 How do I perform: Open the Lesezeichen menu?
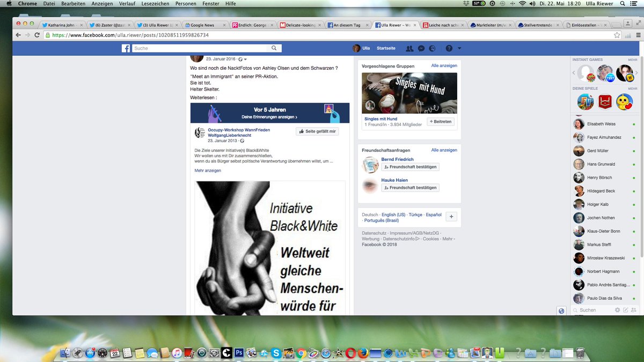[x=154, y=4]
